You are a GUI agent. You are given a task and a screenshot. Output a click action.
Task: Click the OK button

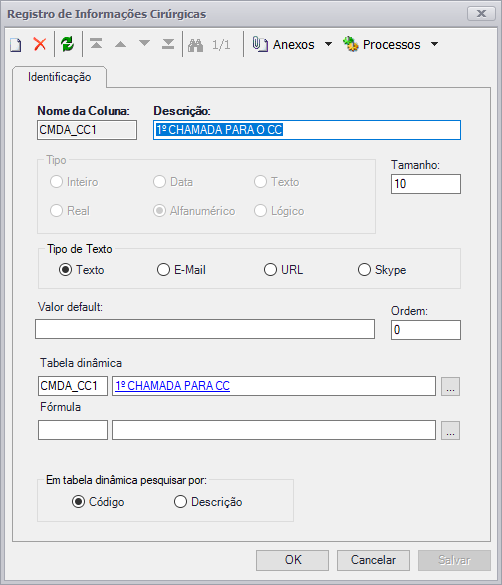[292, 560]
